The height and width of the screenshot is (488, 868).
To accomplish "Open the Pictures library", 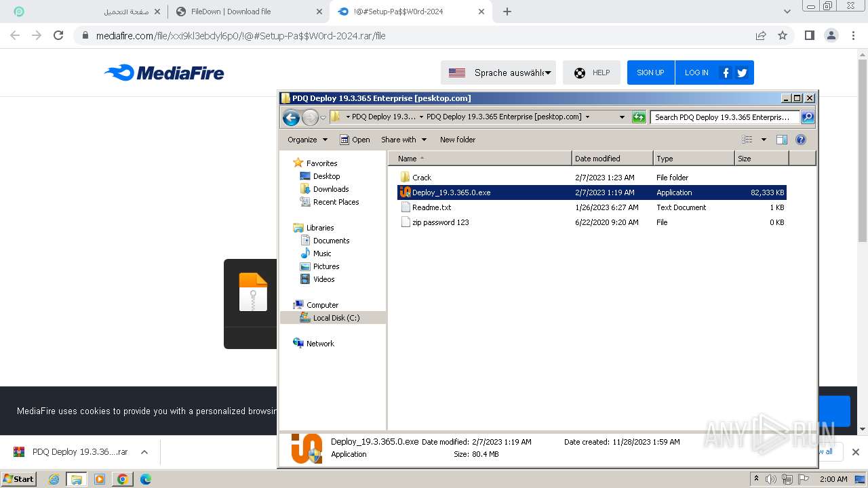I will (x=326, y=266).
